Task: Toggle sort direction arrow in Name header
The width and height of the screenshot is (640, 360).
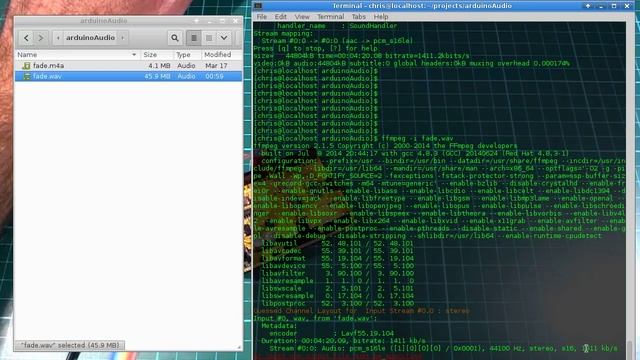Action: [134, 55]
